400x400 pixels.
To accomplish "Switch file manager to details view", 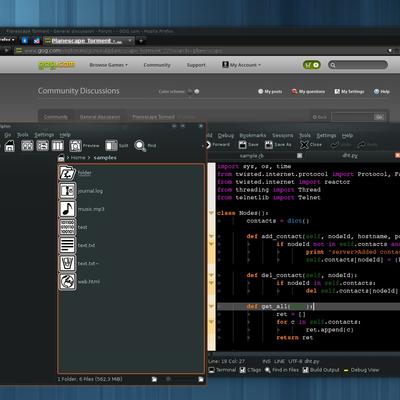I will [x=42, y=146].
